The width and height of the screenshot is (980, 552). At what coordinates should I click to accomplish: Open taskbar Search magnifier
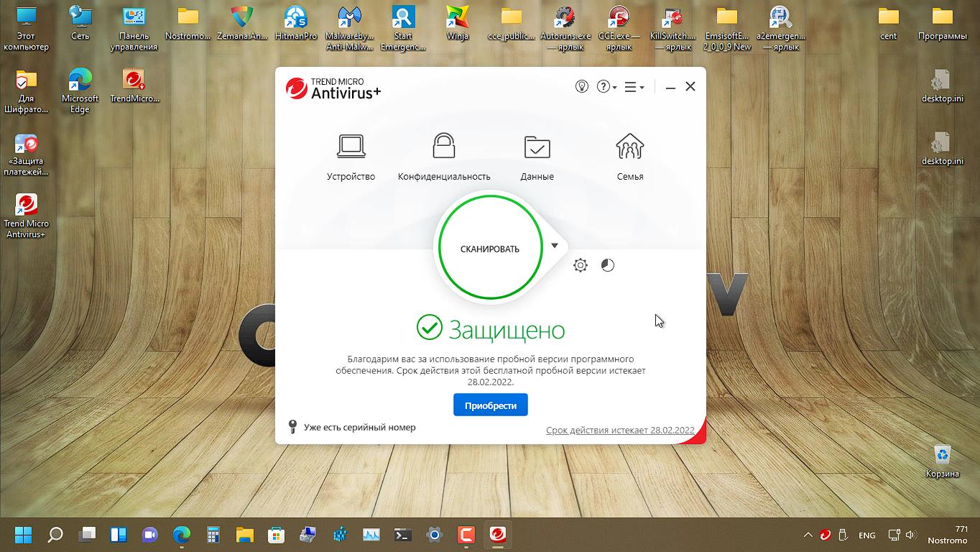point(55,535)
